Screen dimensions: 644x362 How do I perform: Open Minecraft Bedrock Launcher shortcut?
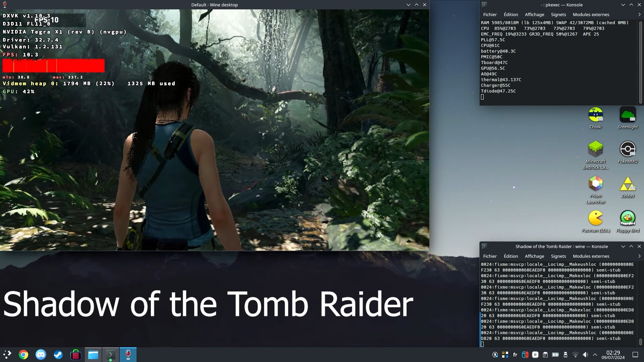point(595,155)
